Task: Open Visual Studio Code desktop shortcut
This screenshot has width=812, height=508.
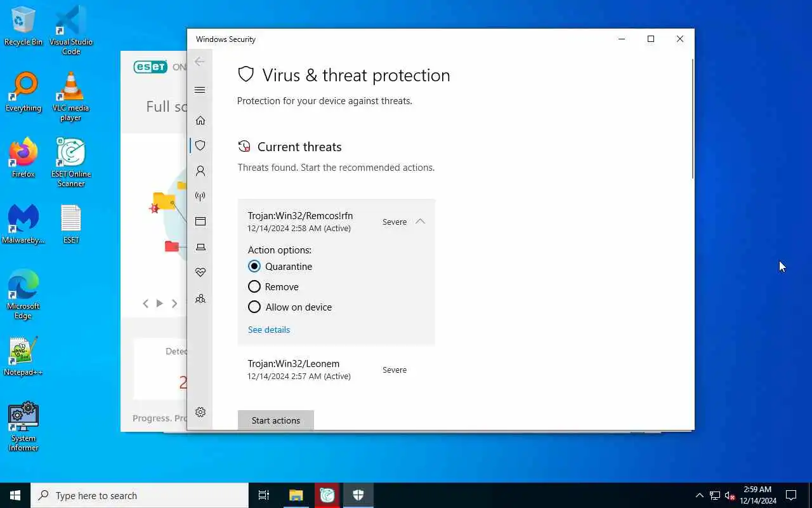Action: click(71, 30)
